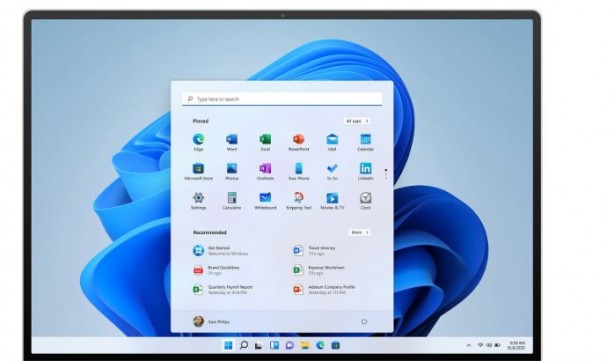614x361 pixels.
Task: Open File Explorer from the taskbar
Action: [305, 345]
